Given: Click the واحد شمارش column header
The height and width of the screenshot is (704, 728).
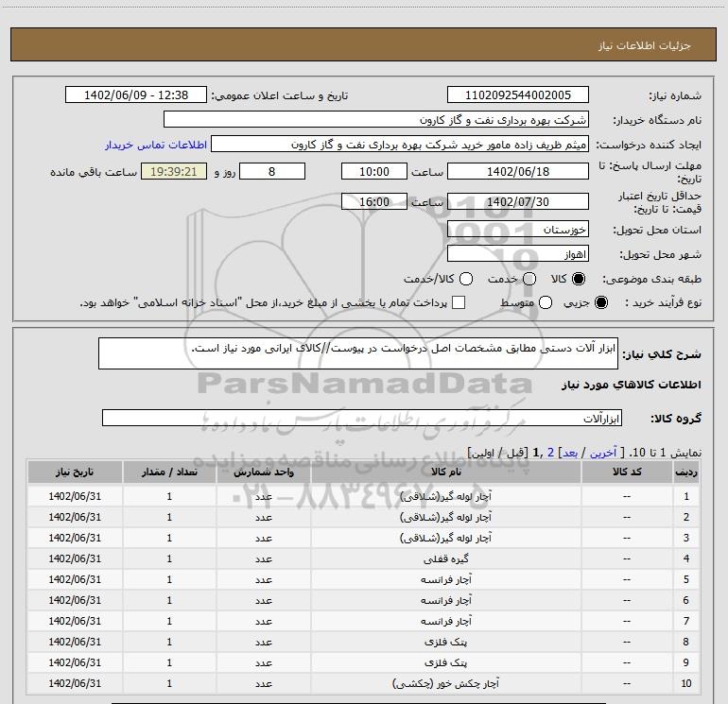Looking at the screenshot, I should [263, 472].
